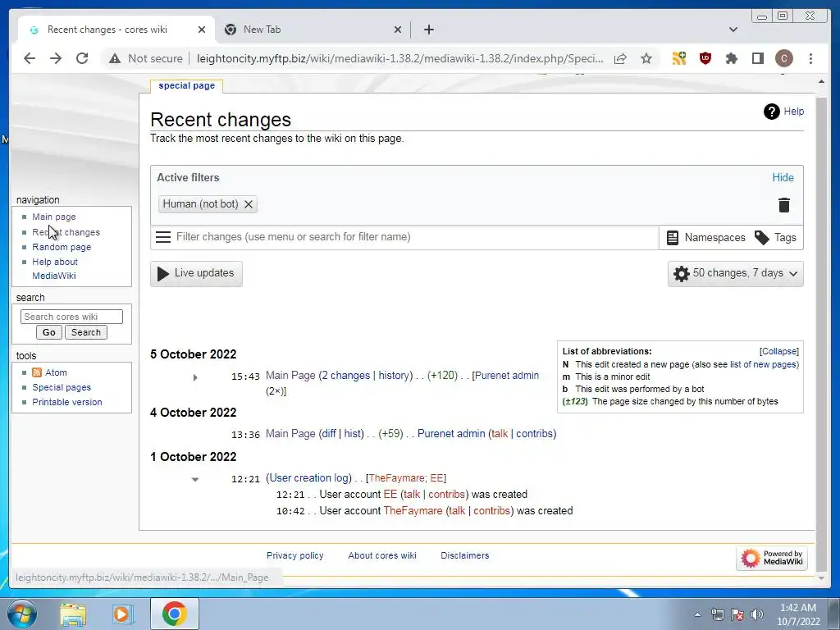
Task: Open Special pages in tools
Action: (x=62, y=387)
